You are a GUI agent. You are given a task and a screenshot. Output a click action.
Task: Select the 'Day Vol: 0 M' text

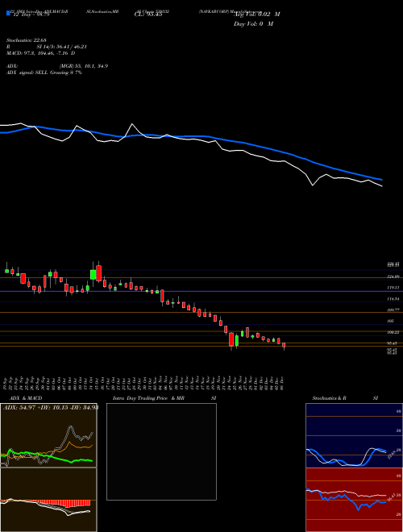tap(253, 23)
